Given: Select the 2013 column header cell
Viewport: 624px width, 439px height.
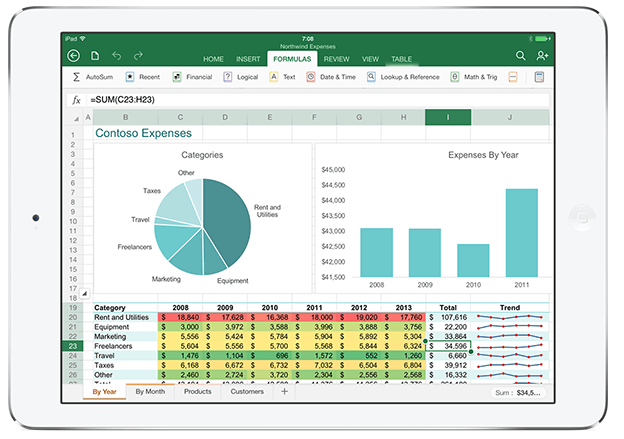Looking at the screenshot, I should click(404, 308).
